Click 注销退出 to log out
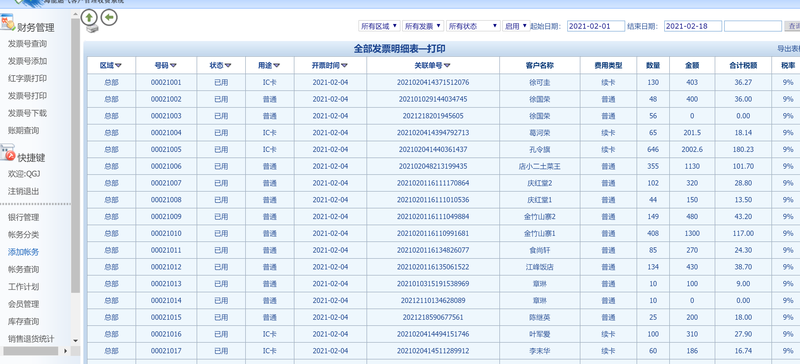800x364 pixels. tap(23, 191)
